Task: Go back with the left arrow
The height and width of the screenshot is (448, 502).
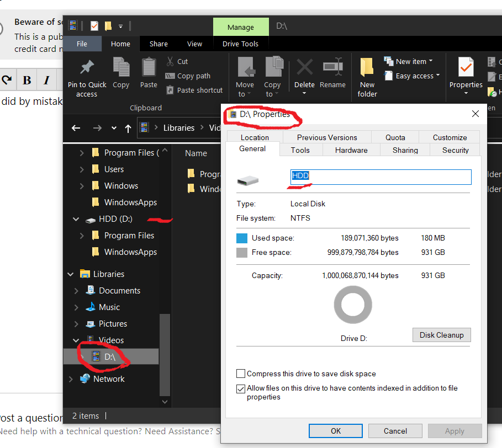Action: tap(76, 128)
